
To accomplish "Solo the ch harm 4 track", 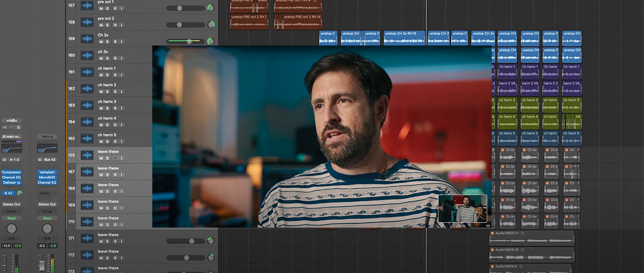I will [x=108, y=125].
